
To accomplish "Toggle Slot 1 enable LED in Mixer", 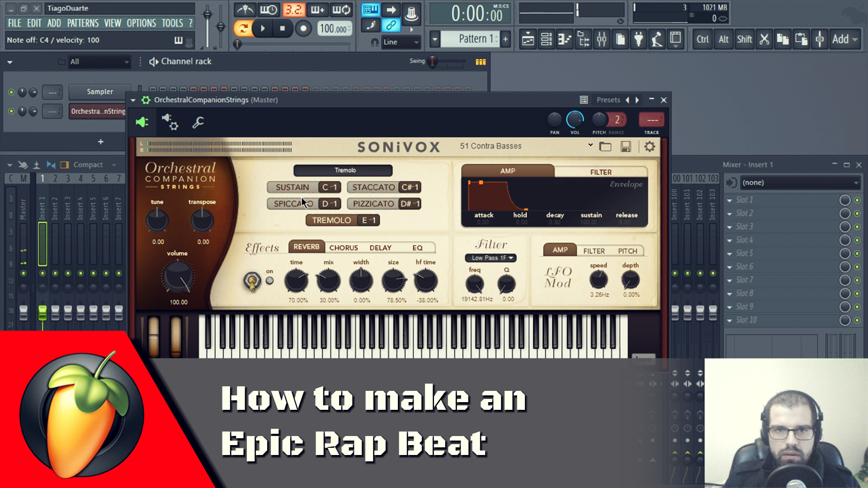I will point(857,200).
